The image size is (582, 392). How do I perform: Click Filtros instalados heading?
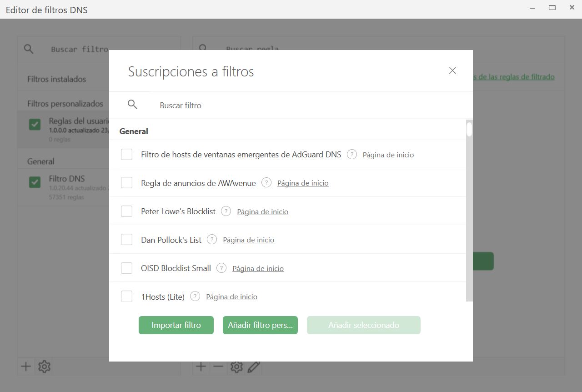56,79
